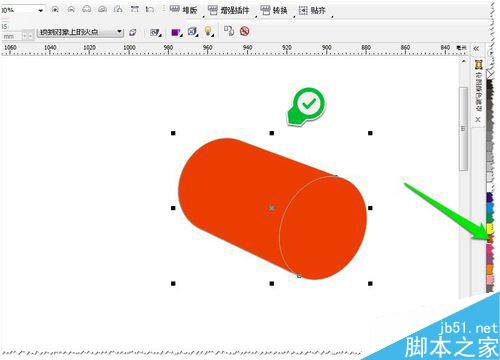500x360 pixels.
Task: Click the top-left selection handle
Action: 173,133
